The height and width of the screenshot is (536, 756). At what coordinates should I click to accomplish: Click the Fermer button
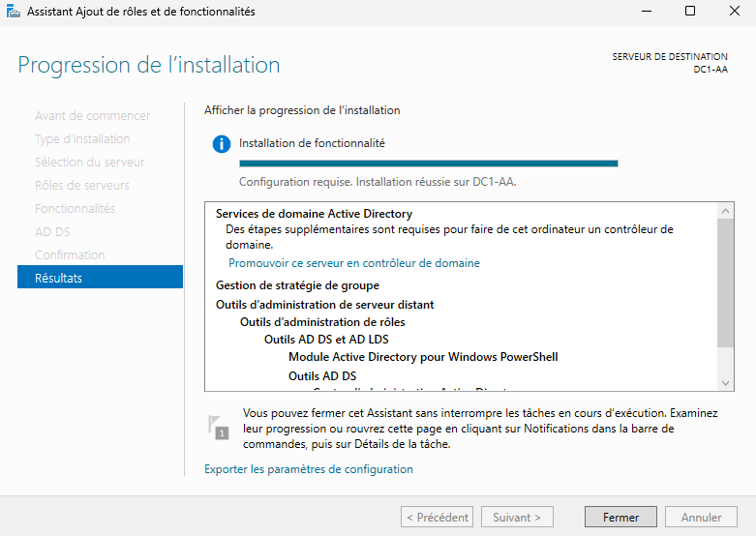pyautogui.click(x=620, y=518)
